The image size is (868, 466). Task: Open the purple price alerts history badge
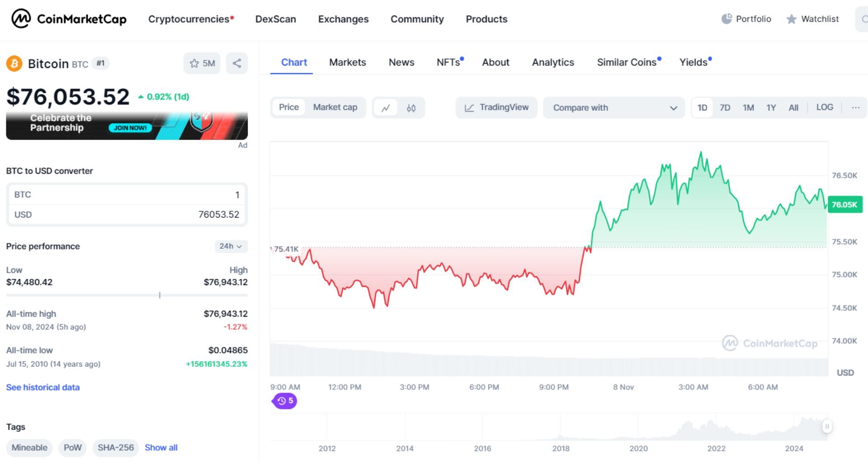point(284,401)
